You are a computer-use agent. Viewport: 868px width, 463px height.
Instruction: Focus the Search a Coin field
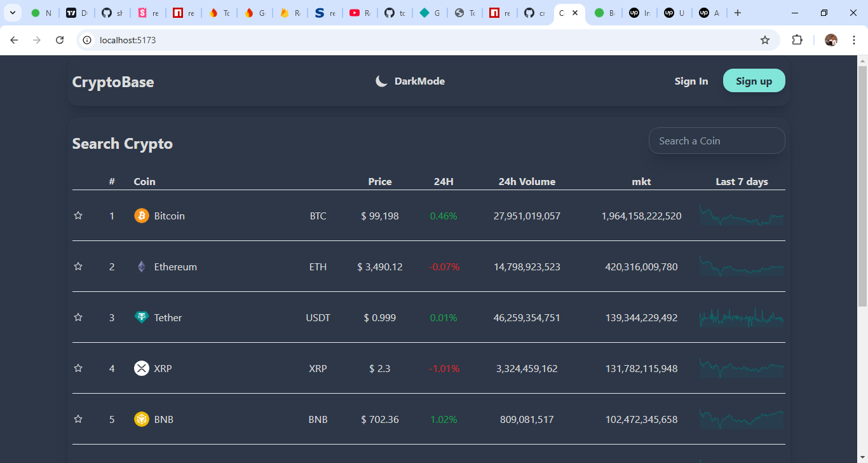tap(717, 141)
